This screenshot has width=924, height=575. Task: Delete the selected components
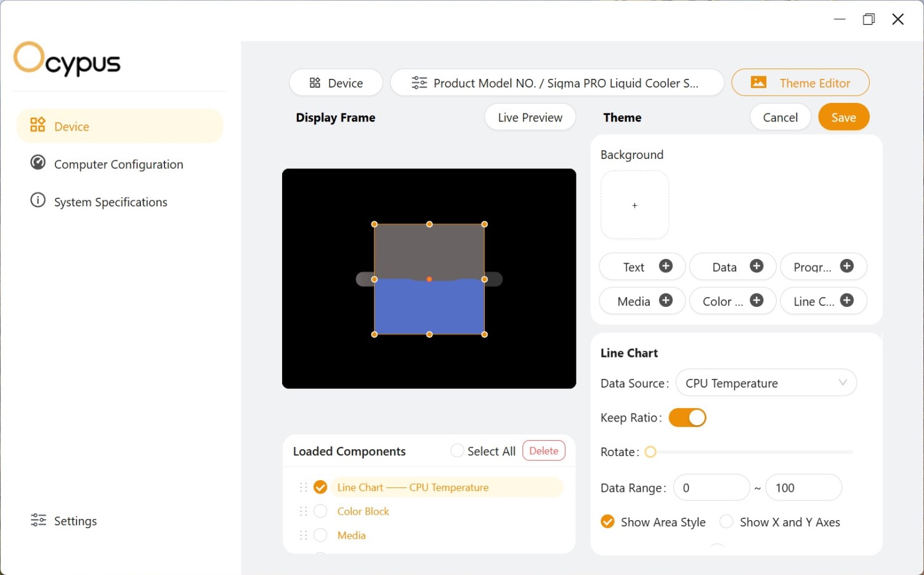(x=543, y=451)
